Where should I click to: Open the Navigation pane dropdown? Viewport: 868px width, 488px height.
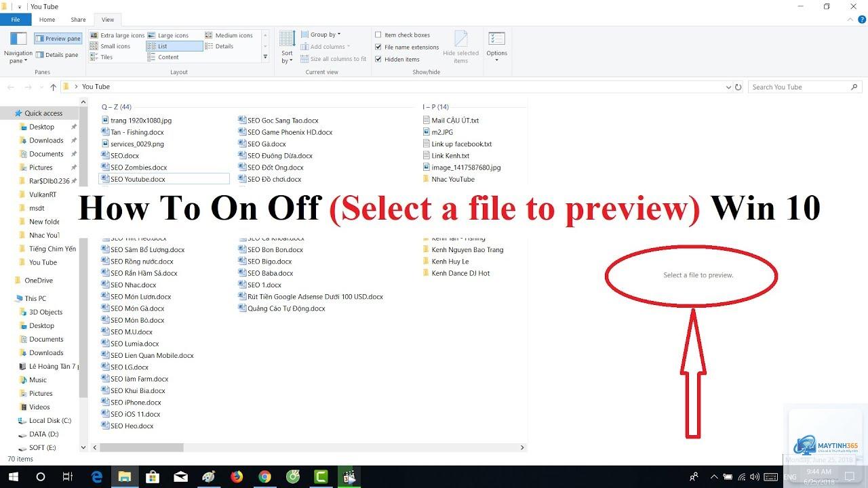[18, 47]
